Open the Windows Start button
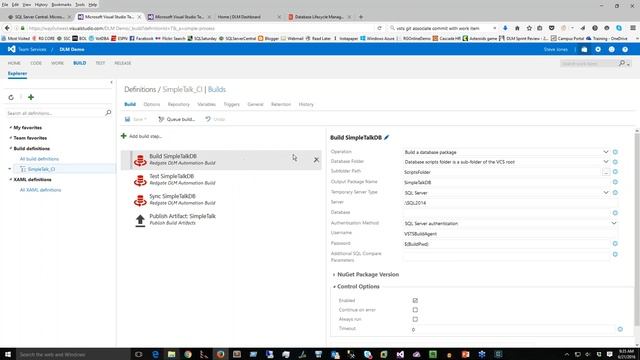 click(x=8, y=354)
